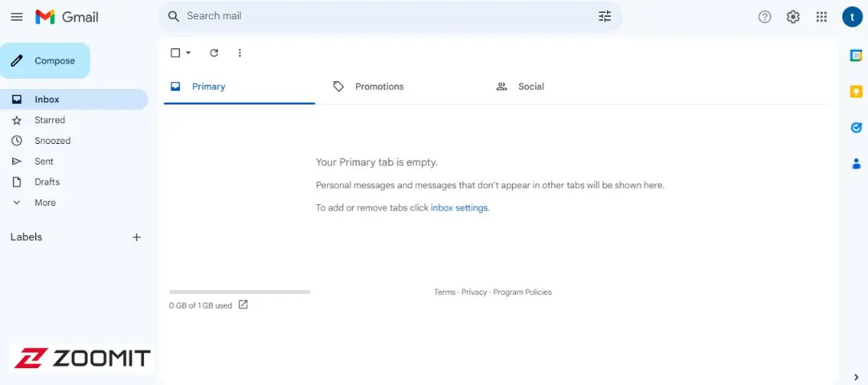Open the three-dot More options menu

pos(240,53)
